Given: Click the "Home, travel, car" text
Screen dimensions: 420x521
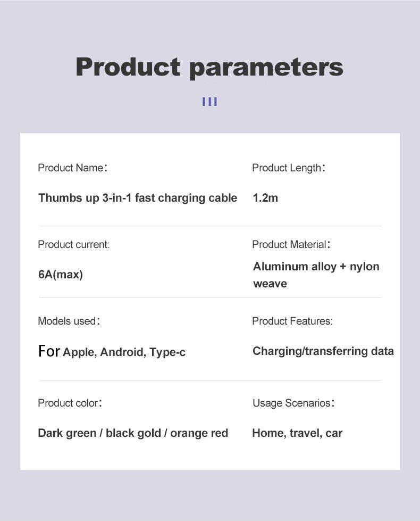Looking at the screenshot, I should pyautogui.click(x=297, y=433).
